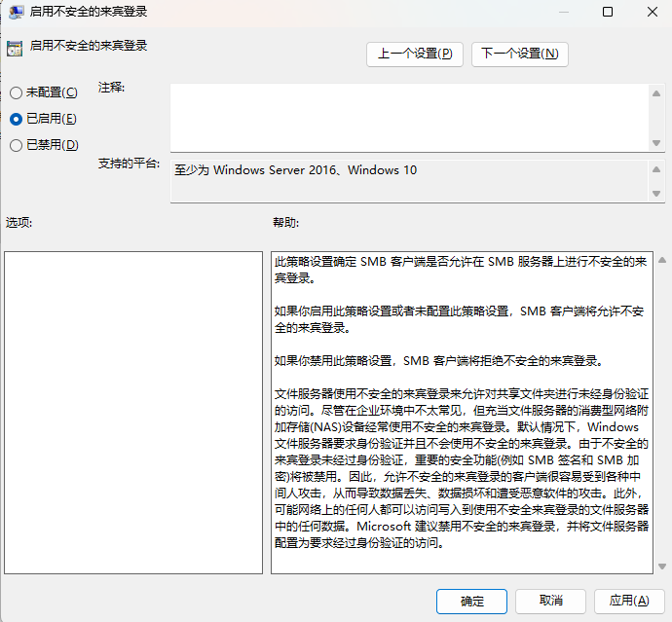This screenshot has height=622, width=672.
Task: Apply settings with 应用(A) button
Action: (x=629, y=601)
